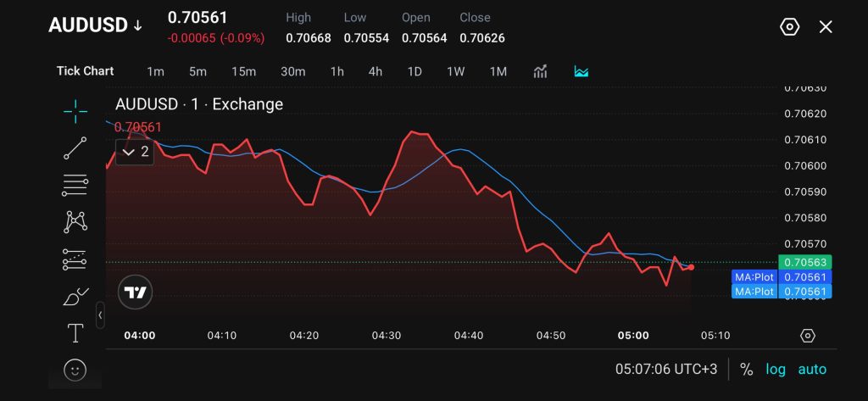Click the red 0.70561 legend value
This screenshot has width=868, height=401.
point(138,127)
